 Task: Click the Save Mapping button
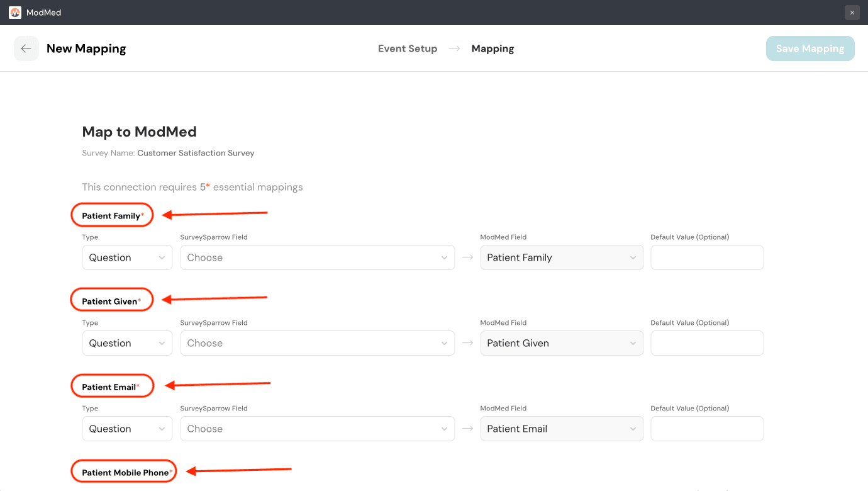click(810, 48)
